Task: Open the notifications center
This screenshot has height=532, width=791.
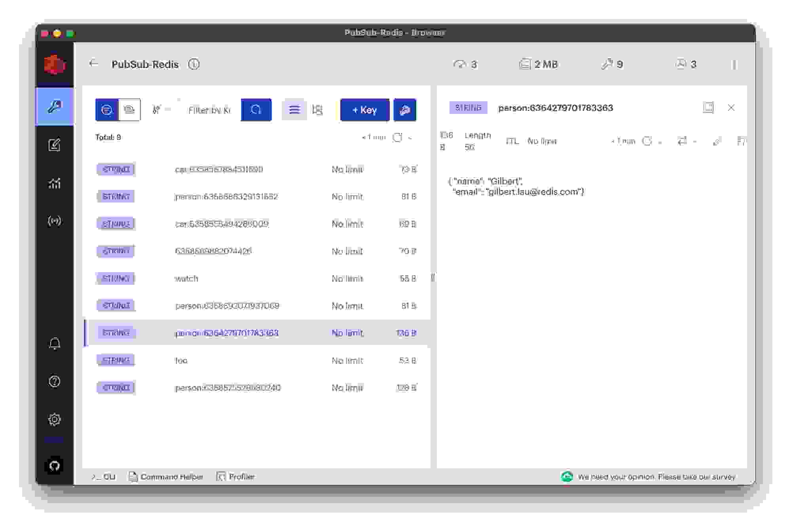Action: coord(55,343)
